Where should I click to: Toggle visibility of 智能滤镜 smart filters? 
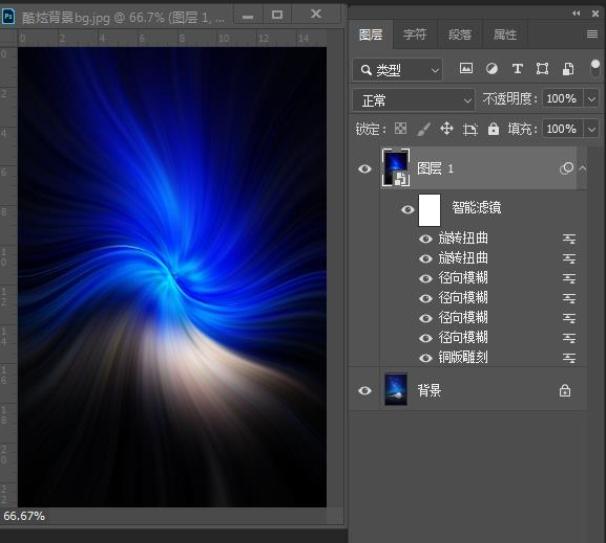pyautogui.click(x=407, y=210)
